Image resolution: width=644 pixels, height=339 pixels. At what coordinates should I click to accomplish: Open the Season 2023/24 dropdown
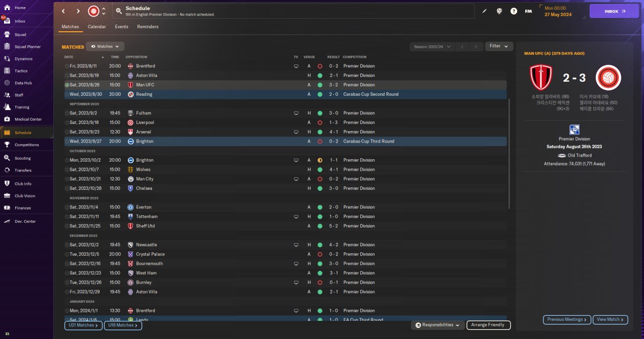432,46
